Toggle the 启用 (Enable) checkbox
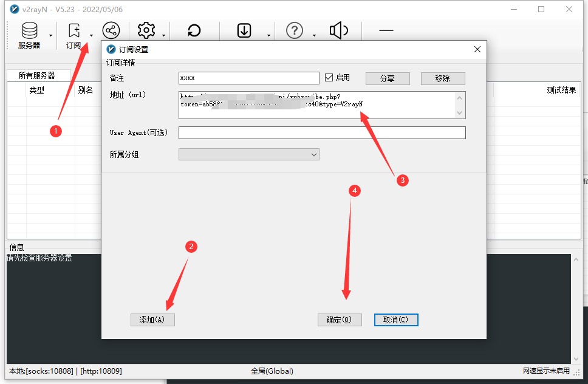This screenshot has width=588, height=384. 329,78
